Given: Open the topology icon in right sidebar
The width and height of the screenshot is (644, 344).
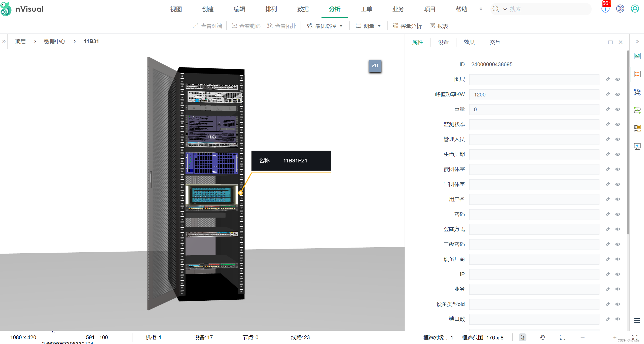Looking at the screenshot, I should click(x=637, y=92).
